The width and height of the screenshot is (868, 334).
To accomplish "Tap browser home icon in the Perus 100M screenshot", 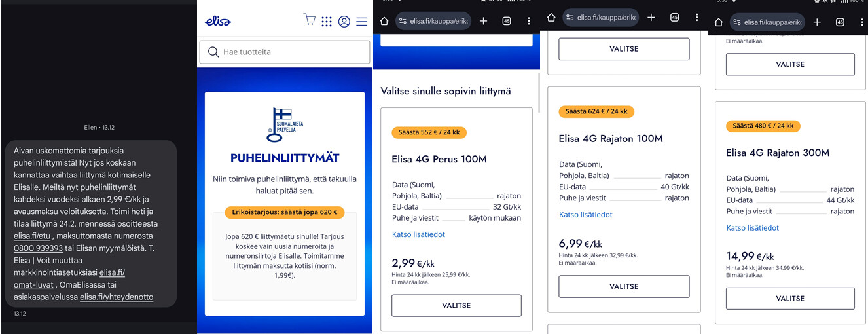I will coord(384,21).
